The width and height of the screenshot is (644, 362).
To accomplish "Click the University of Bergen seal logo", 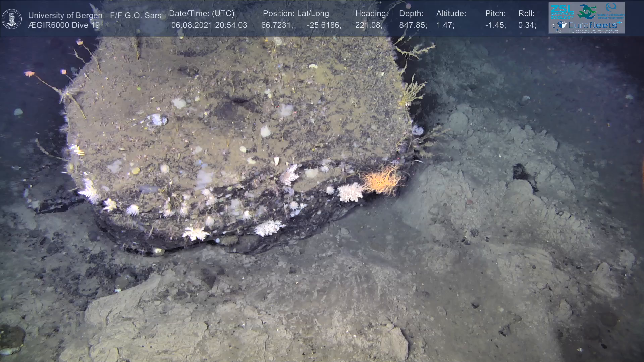I will pos(12,19).
